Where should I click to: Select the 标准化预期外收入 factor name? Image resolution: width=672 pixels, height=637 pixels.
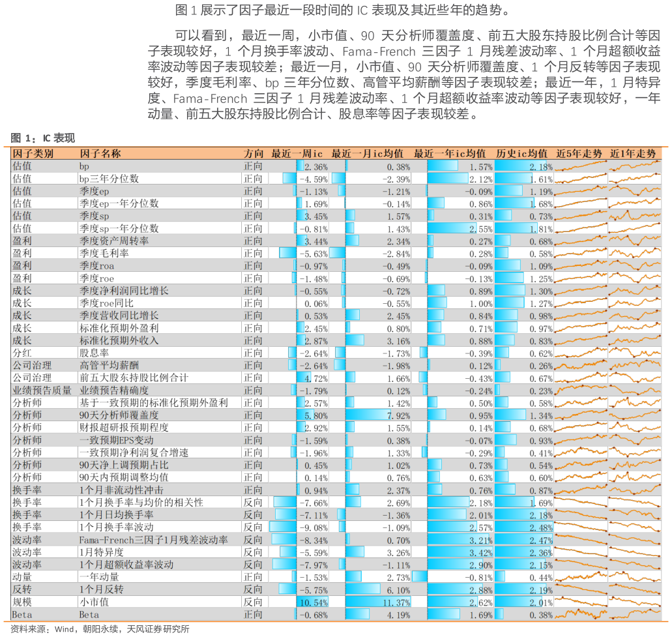point(119,341)
